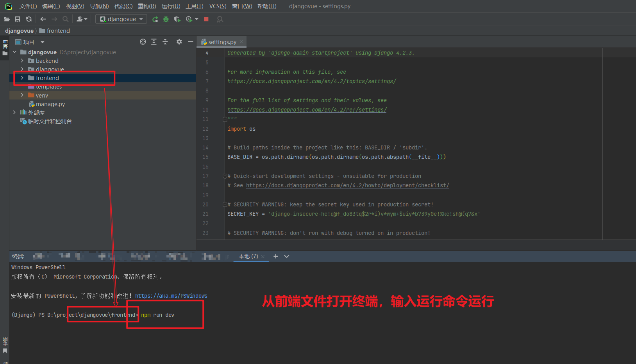Open the bookmarks sidebar tool window
The image size is (636, 364).
point(5,345)
